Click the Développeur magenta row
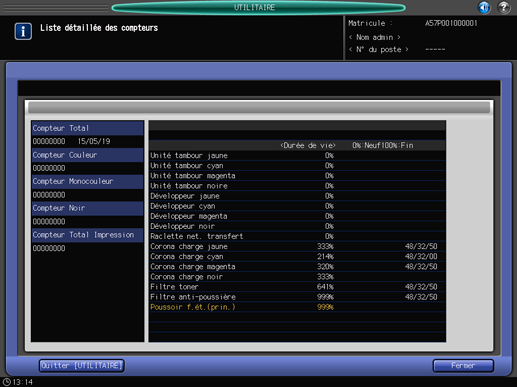The width and height of the screenshot is (517, 387). tap(297, 216)
